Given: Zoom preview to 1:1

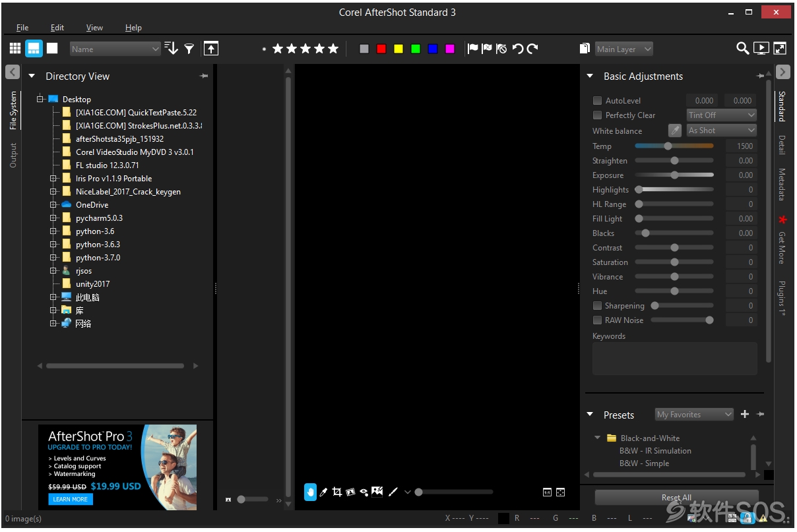Looking at the screenshot, I should (x=547, y=492).
